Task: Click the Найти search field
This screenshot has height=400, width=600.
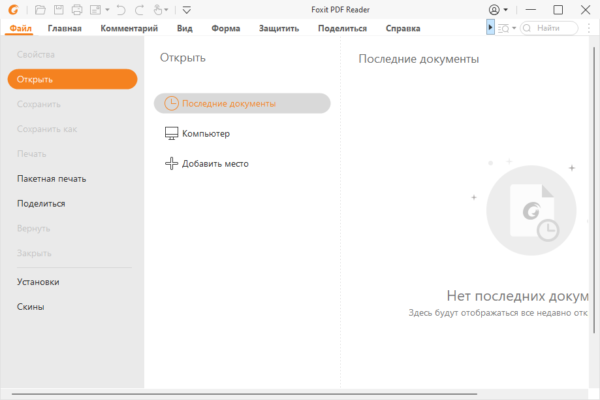Action: (549, 28)
